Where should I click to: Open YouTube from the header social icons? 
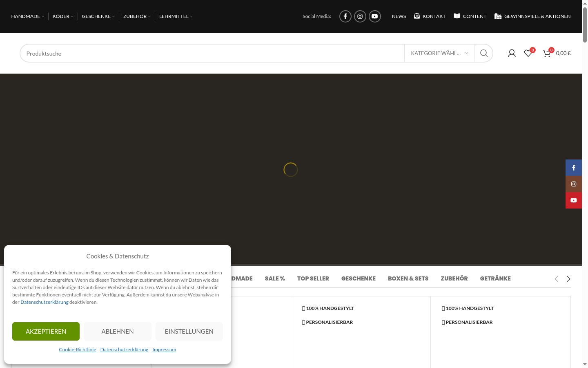point(375,16)
